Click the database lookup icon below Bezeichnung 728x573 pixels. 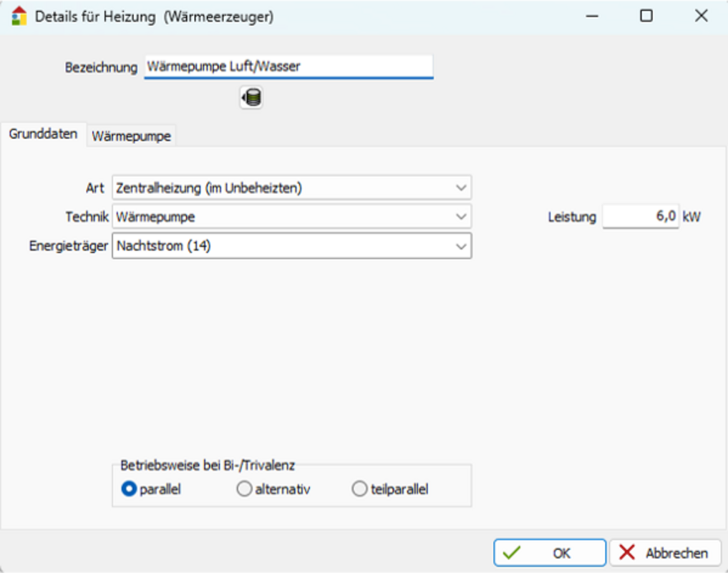click(251, 97)
